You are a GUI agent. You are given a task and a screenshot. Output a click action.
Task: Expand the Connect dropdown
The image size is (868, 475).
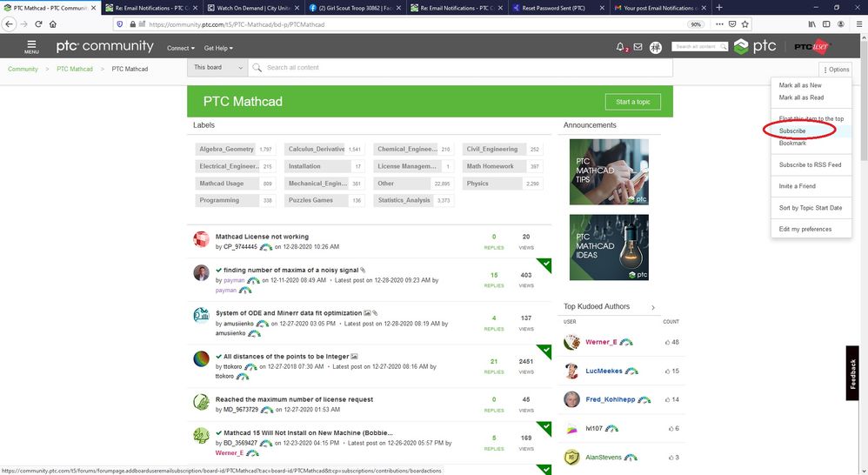coord(180,48)
